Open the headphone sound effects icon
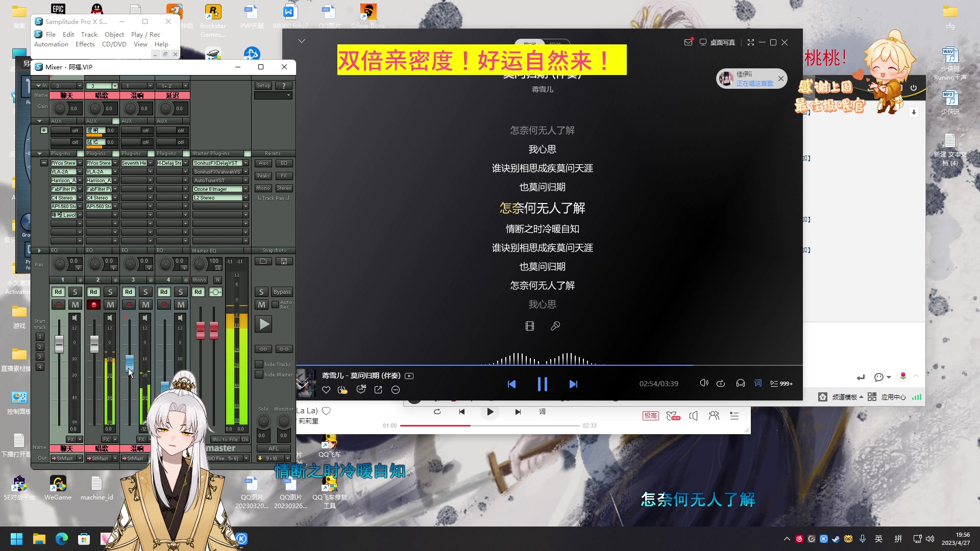Image resolution: width=980 pixels, height=551 pixels. (x=741, y=384)
